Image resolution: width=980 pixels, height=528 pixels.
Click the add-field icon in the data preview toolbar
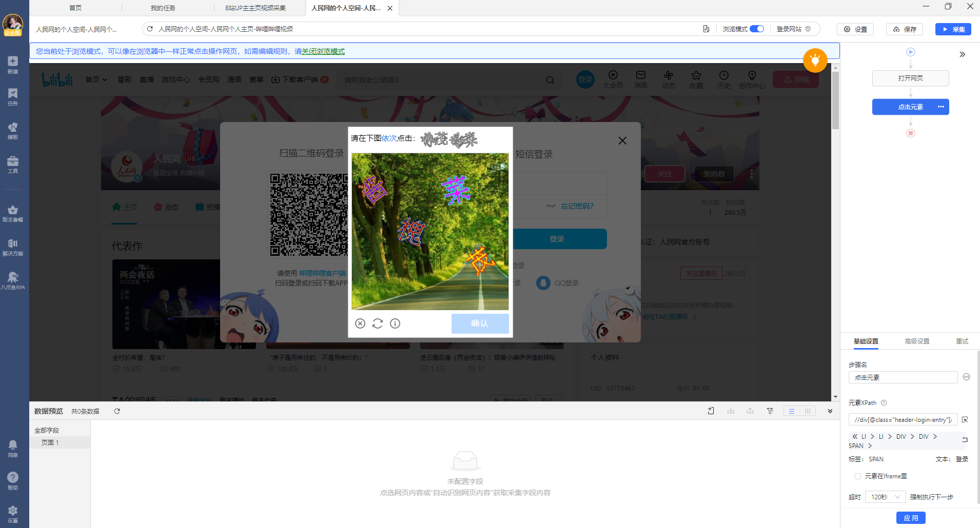711,411
